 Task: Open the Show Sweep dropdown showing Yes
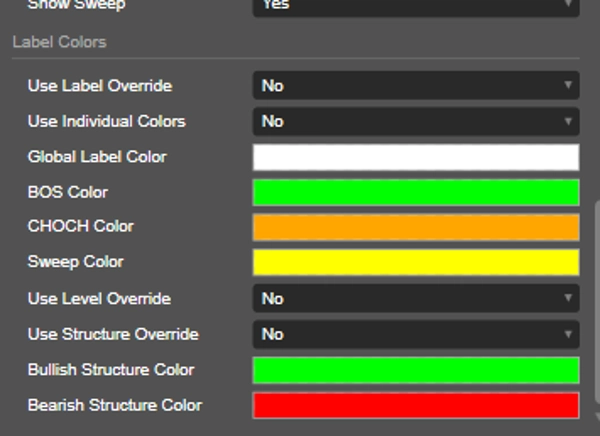click(x=416, y=7)
